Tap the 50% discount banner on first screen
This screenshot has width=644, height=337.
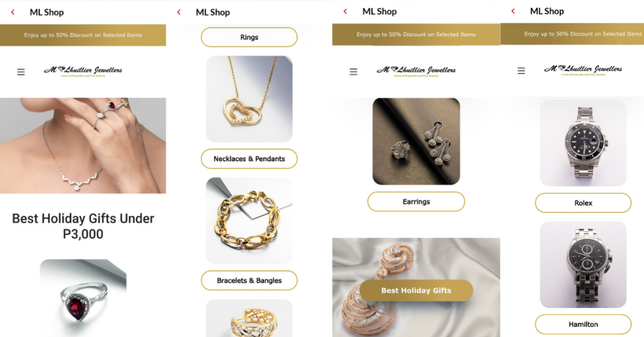(x=83, y=35)
